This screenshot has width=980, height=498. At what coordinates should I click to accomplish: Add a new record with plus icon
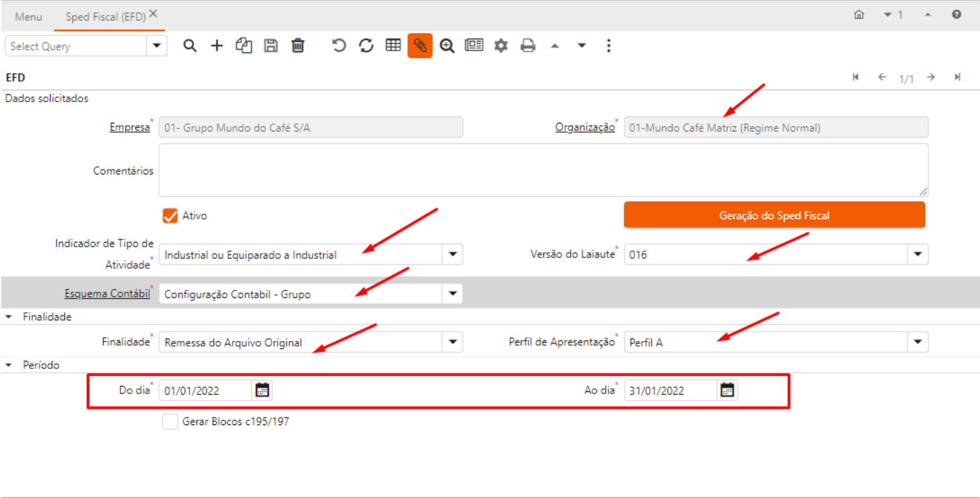[x=216, y=45]
